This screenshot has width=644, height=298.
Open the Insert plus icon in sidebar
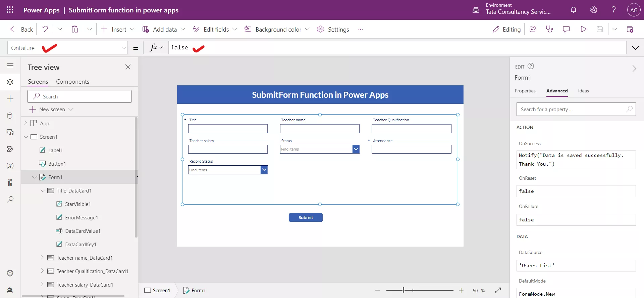pos(10,99)
